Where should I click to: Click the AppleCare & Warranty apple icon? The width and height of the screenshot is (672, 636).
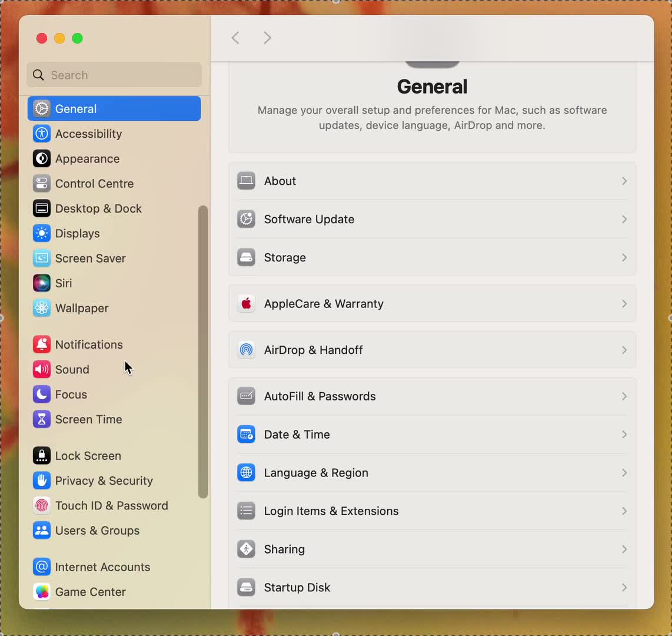(246, 304)
